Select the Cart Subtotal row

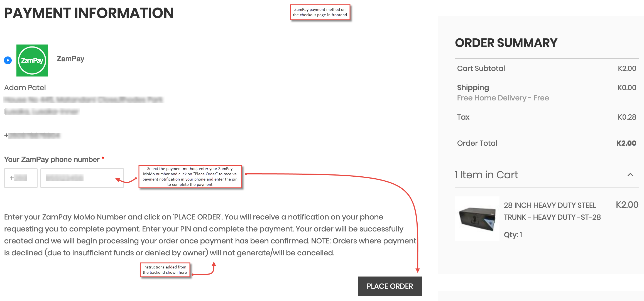coord(481,68)
